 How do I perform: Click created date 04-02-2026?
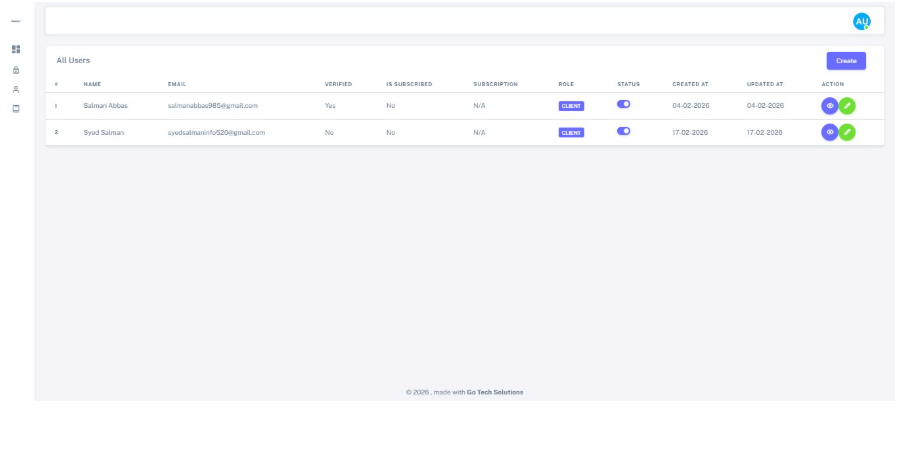coord(690,106)
